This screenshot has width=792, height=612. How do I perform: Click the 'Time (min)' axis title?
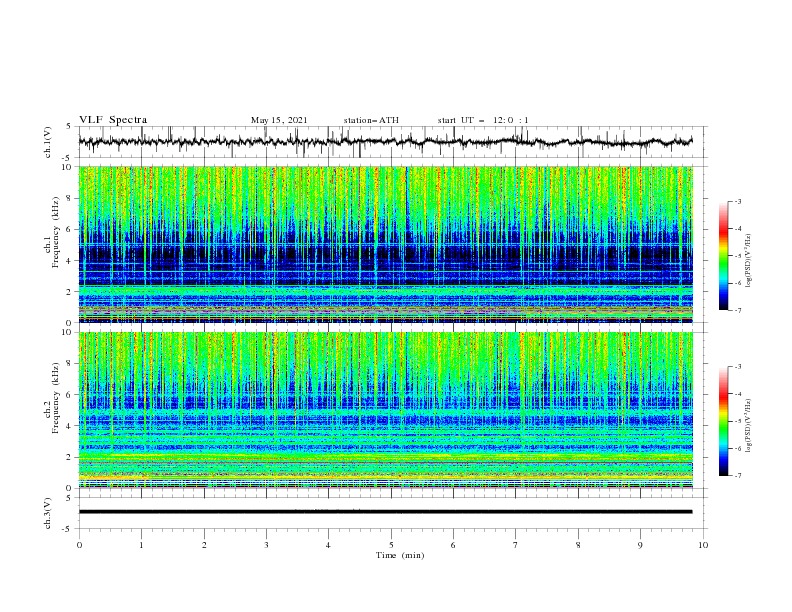tap(400, 555)
